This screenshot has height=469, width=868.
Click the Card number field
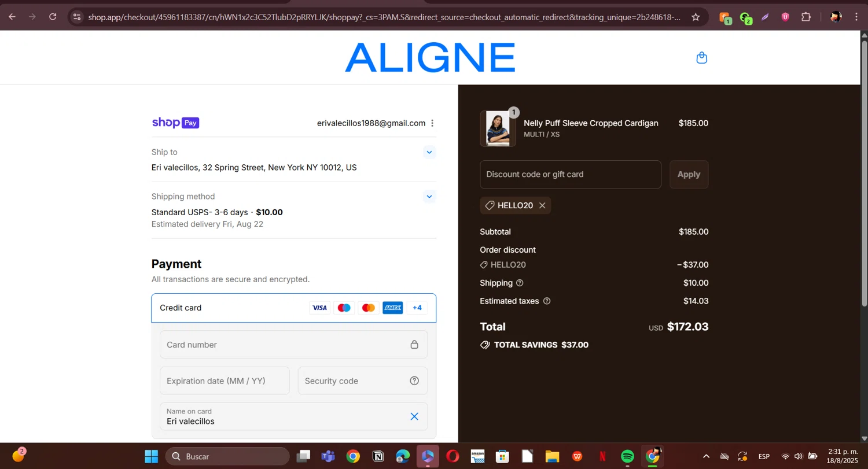coord(294,345)
